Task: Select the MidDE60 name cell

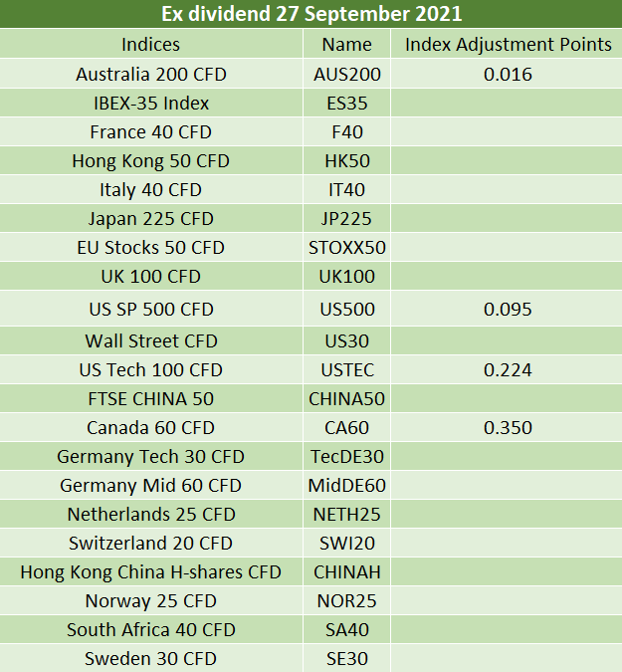Action: (x=347, y=486)
